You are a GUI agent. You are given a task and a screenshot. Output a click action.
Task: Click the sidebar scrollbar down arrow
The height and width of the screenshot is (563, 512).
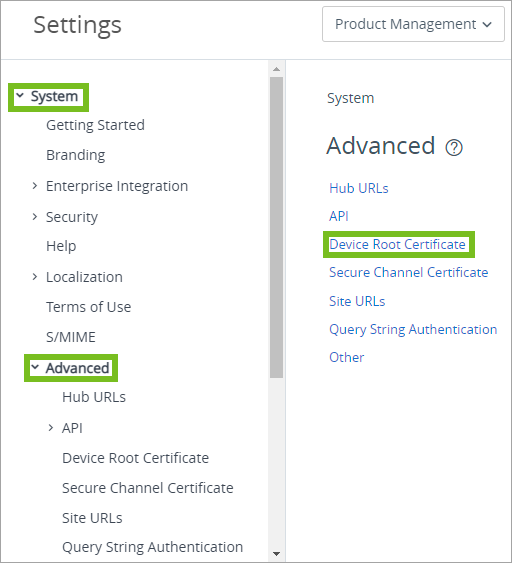[x=276, y=554]
